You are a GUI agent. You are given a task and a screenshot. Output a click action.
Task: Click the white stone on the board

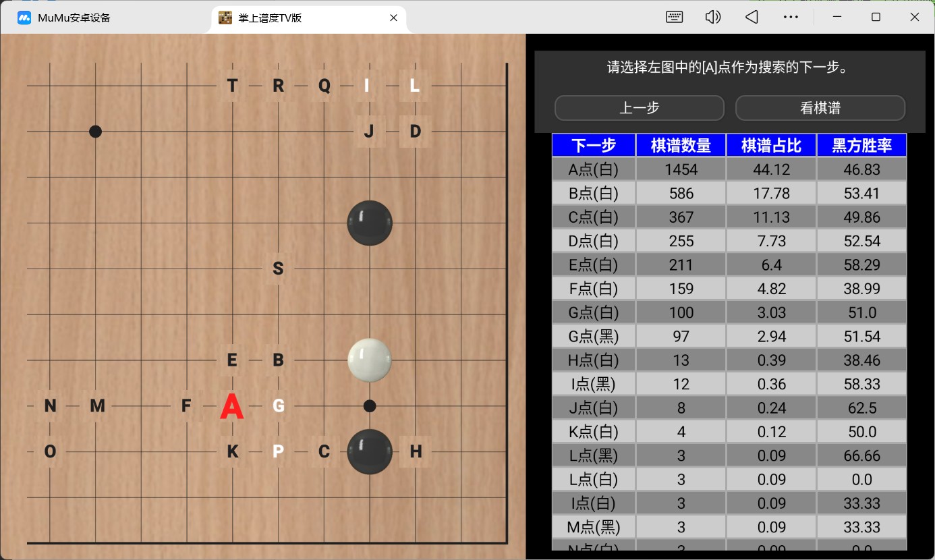click(369, 360)
